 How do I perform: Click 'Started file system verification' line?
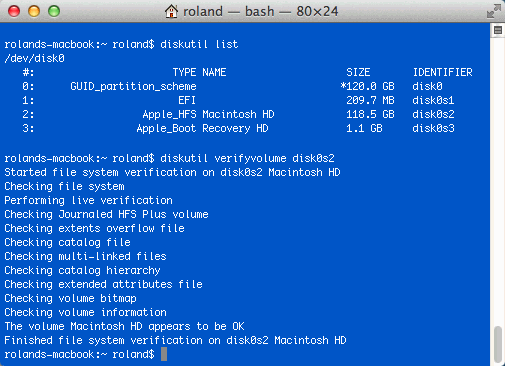pos(172,173)
